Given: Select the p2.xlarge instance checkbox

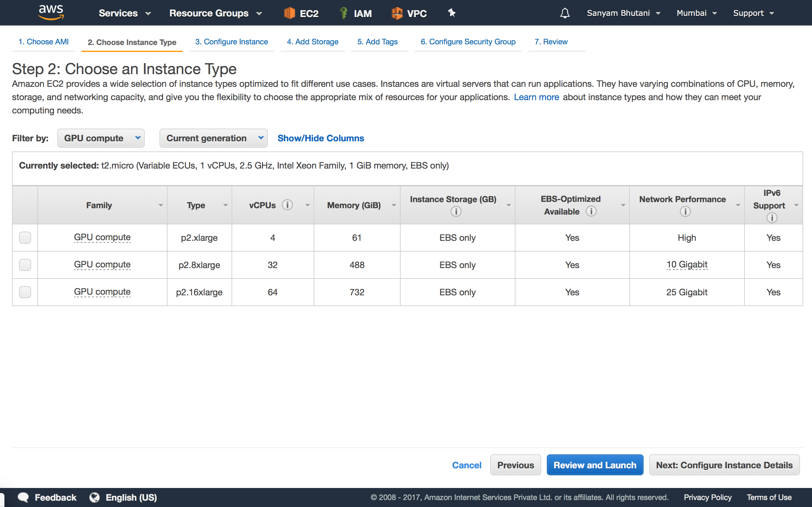Looking at the screenshot, I should [25, 237].
